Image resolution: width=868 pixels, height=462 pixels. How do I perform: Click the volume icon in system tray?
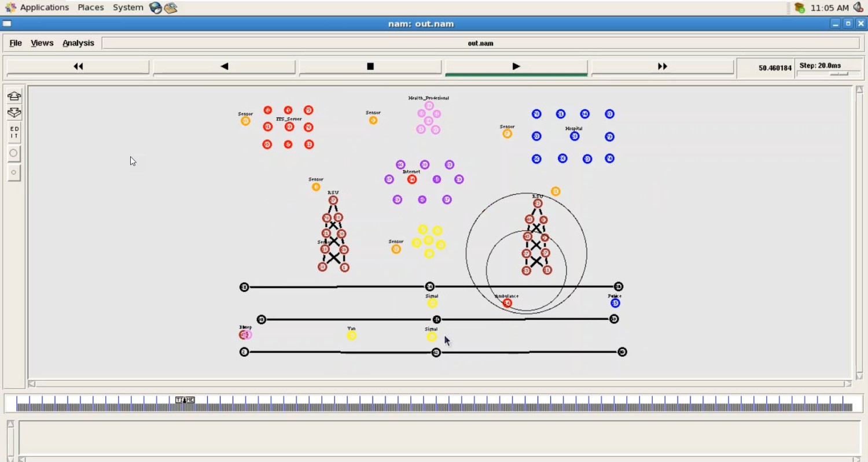(x=858, y=8)
